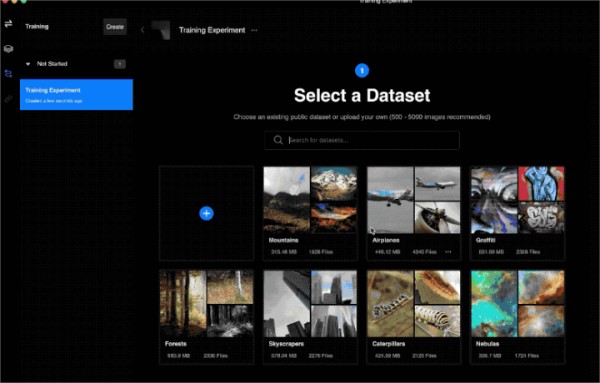600x383 pixels.
Task: Select the blue training icon in the sidebar
Action: tap(8, 73)
